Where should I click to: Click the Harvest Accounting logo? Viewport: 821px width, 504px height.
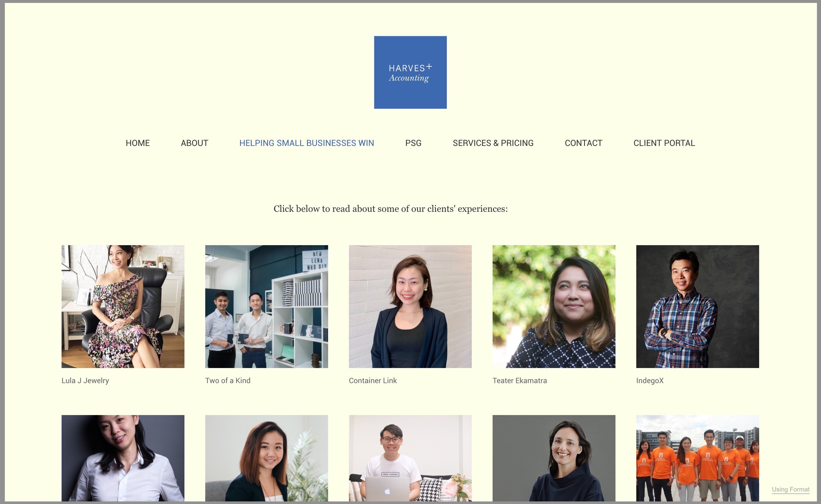coord(410,72)
